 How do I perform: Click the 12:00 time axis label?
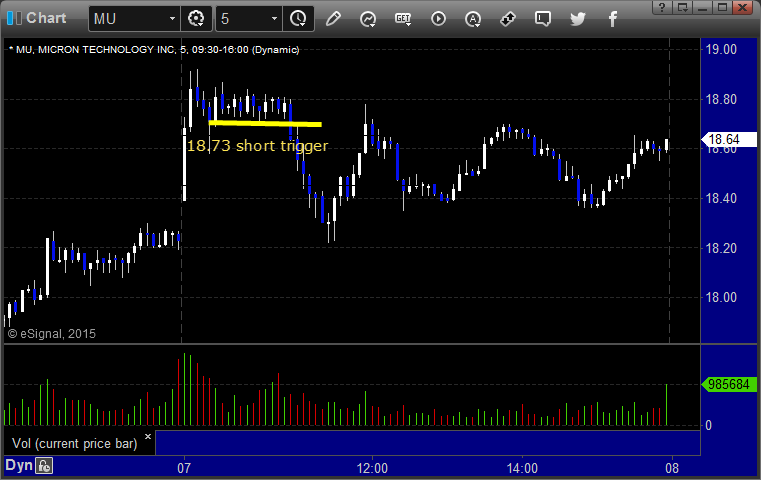372,468
